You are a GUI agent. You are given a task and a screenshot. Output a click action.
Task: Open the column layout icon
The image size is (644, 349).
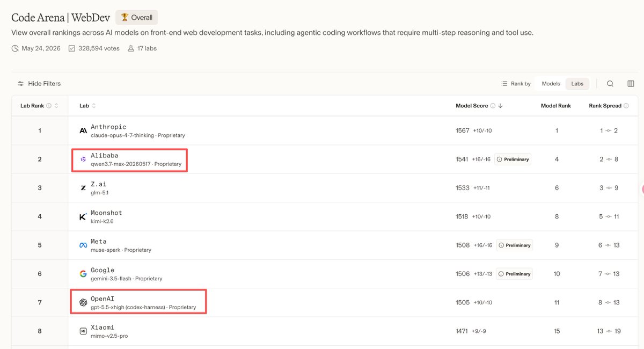click(631, 84)
